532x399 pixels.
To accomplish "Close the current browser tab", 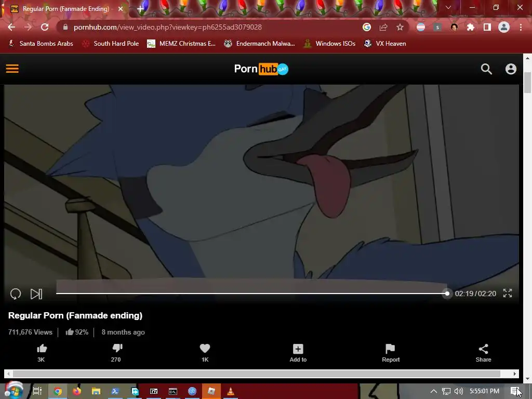I will (121, 9).
